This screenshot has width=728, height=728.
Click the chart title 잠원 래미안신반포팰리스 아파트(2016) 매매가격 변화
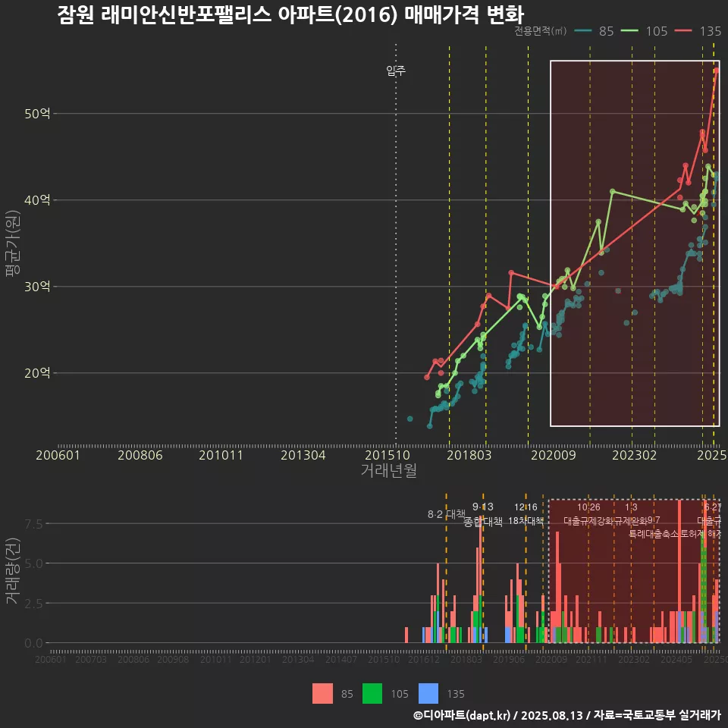point(290,14)
